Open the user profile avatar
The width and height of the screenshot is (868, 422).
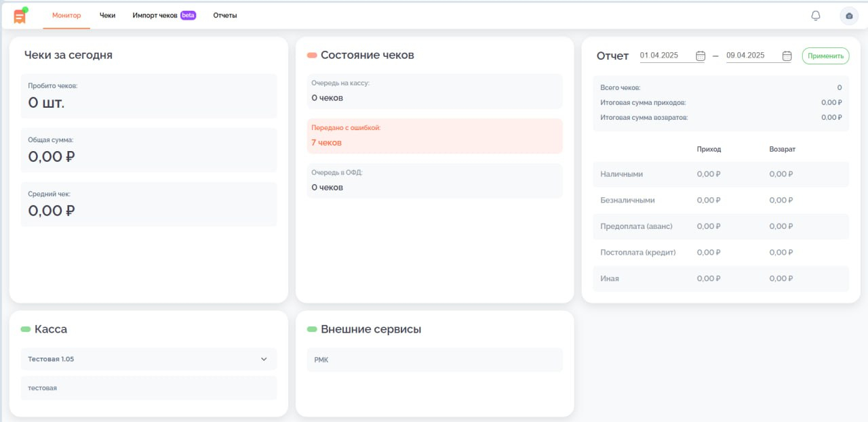tap(849, 16)
